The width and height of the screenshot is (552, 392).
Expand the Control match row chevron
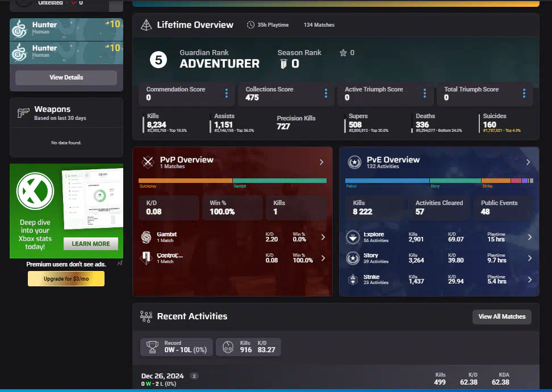click(323, 258)
